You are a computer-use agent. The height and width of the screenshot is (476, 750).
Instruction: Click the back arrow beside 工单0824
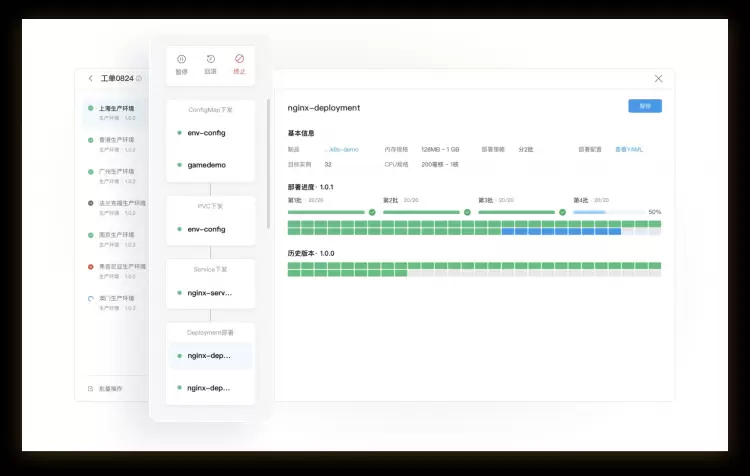pyautogui.click(x=91, y=79)
